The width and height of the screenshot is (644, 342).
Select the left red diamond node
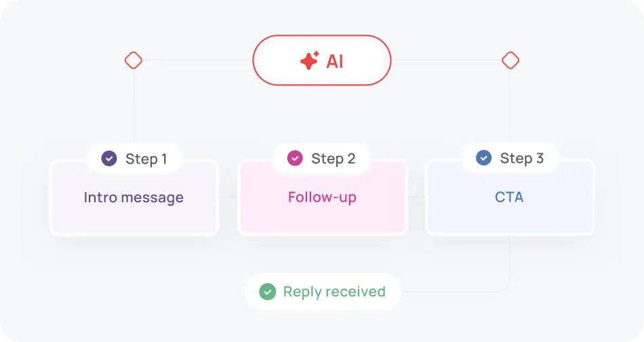point(134,60)
